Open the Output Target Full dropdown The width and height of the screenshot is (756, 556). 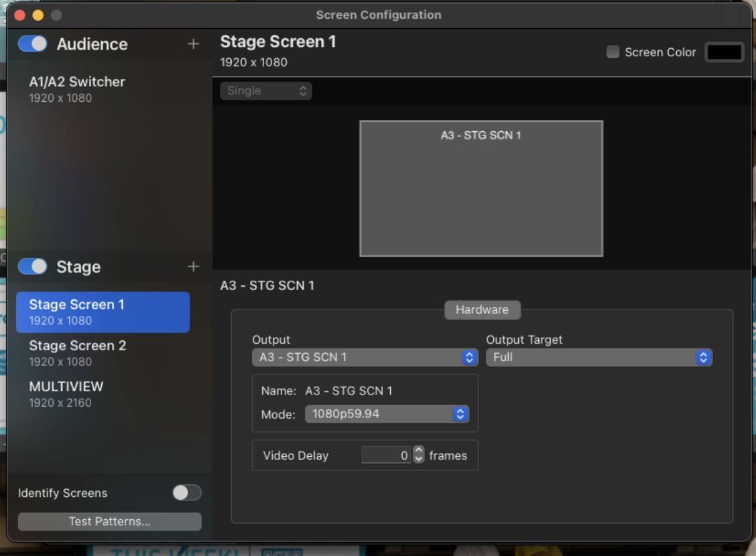598,357
